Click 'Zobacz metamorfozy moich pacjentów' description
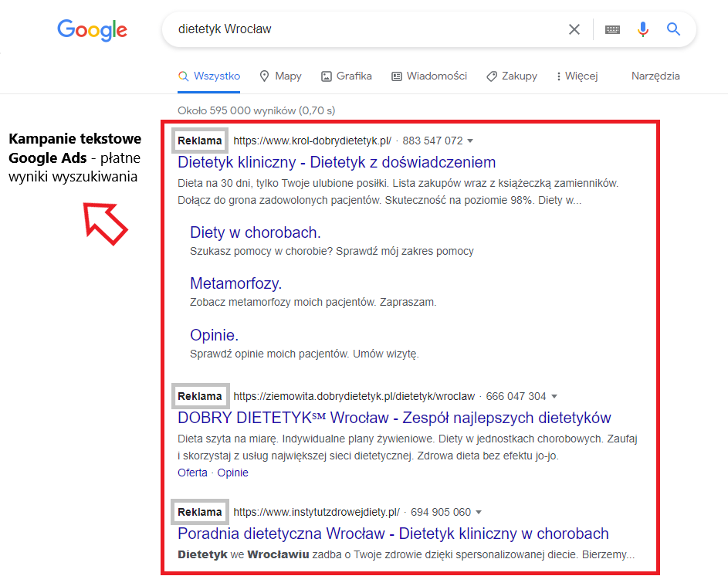This screenshot has height=576, width=728. pos(313,303)
